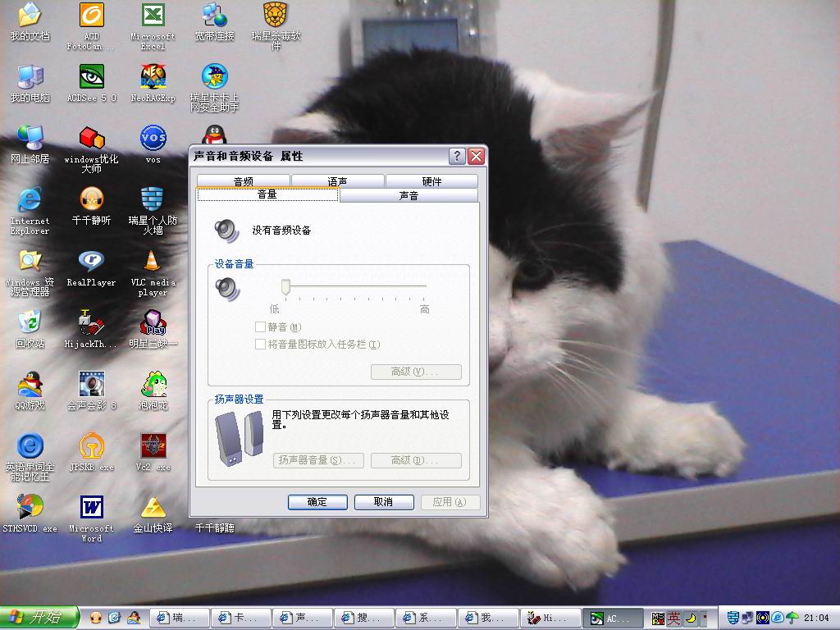840x630 pixels.
Task: Click the device volume slider thumb
Action: click(x=286, y=287)
